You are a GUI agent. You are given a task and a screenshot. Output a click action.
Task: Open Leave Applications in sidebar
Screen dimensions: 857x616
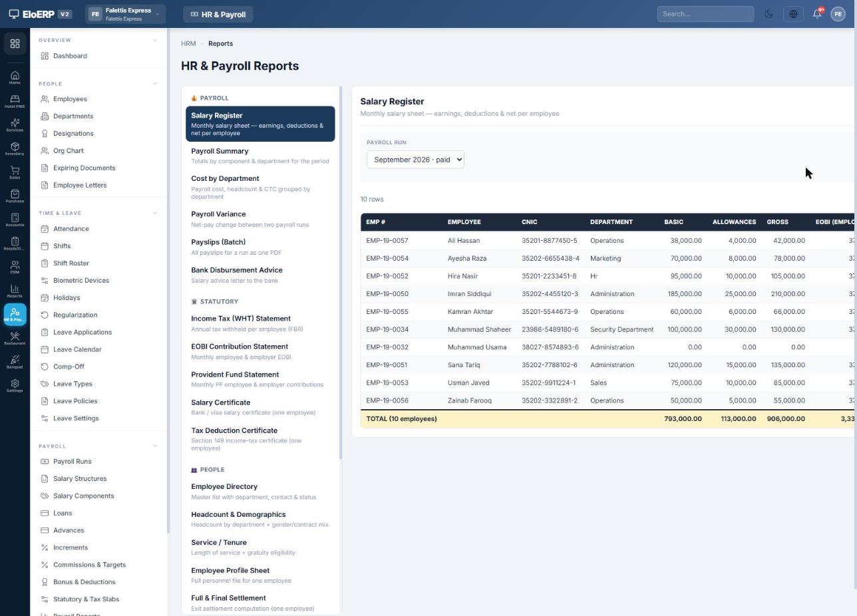[83, 333]
